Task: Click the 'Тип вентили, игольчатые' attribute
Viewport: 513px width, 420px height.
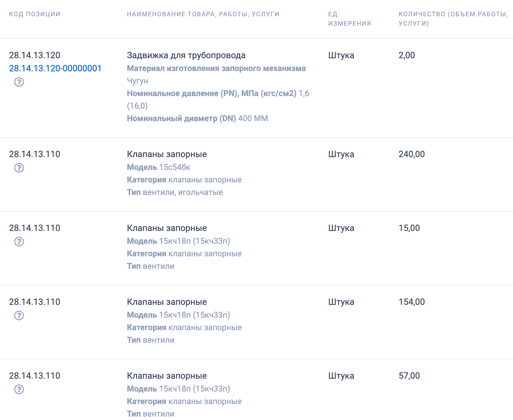Action: 175,192
